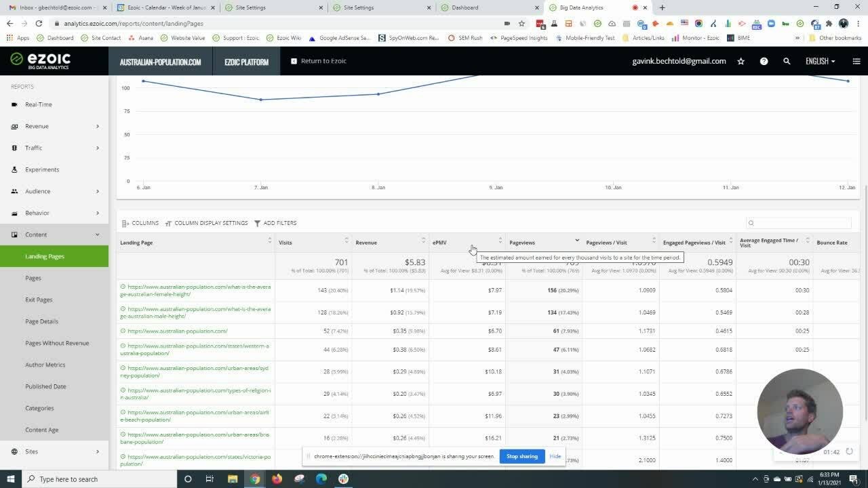Screen dimensions: 868x488
Task: Open the australian-population.com homepage link
Action: pyautogui.click(x=178, y=331)
